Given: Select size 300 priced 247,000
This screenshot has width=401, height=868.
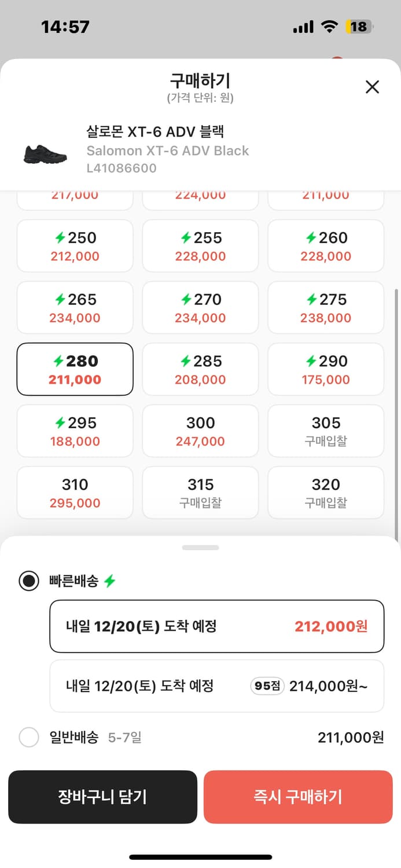Looking at the screenshot, I should [x=200, y=431].
